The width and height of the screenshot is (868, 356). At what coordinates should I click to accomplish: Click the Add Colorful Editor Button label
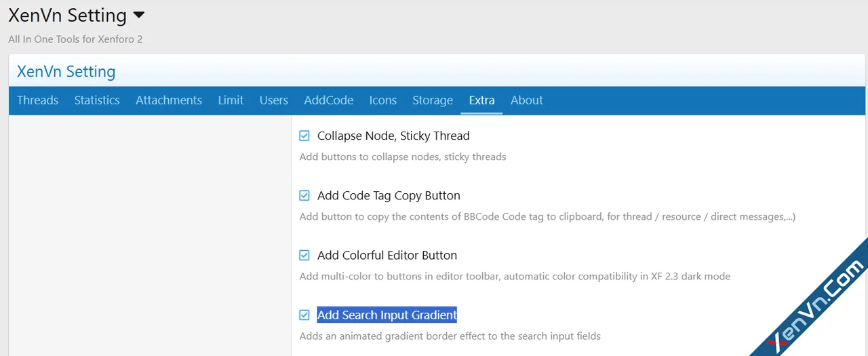[387, 256]
